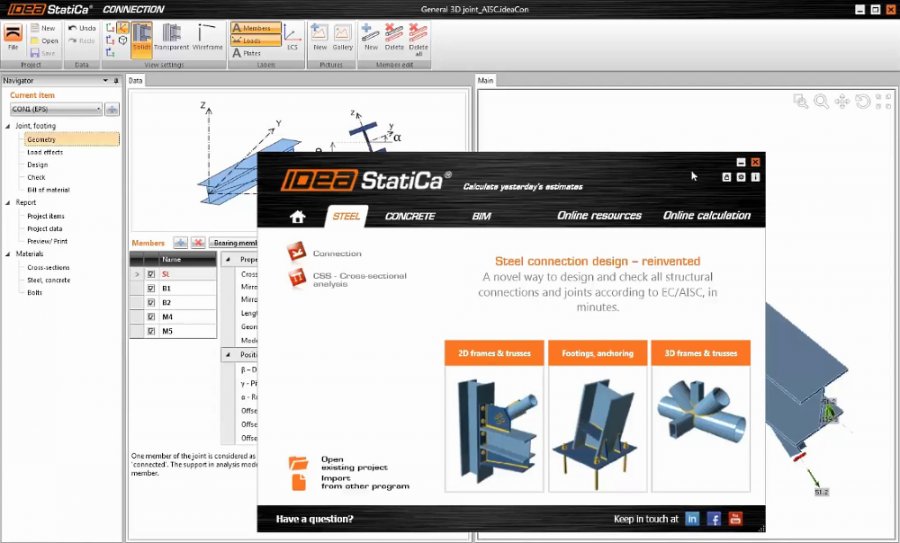Collapse the Position section in Data panel

pyautogui.click(x=228, y=355)
